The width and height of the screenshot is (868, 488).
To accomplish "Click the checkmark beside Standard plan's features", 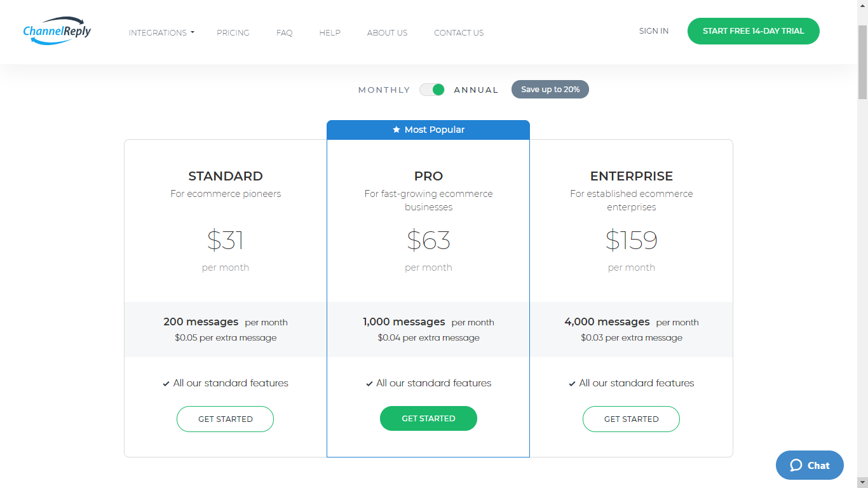I will [166, 384].
